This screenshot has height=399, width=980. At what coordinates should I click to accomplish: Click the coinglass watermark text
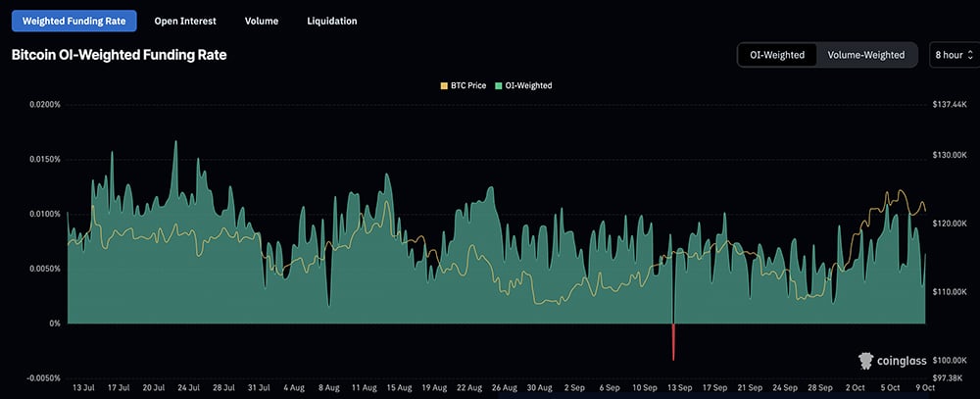click(x=903, y=362)
